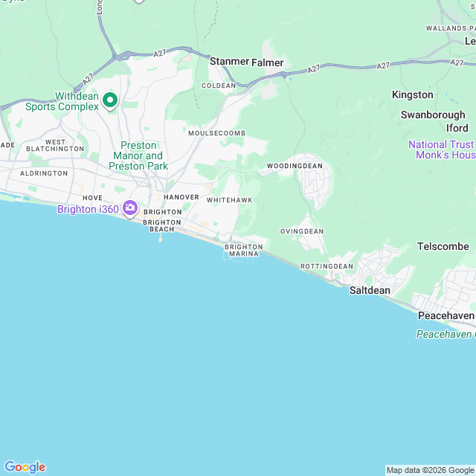Click the WEST BLATCHINGTON label
This screenshot has width=476, height=476.
pyautogui.click(x=55, y=146)
